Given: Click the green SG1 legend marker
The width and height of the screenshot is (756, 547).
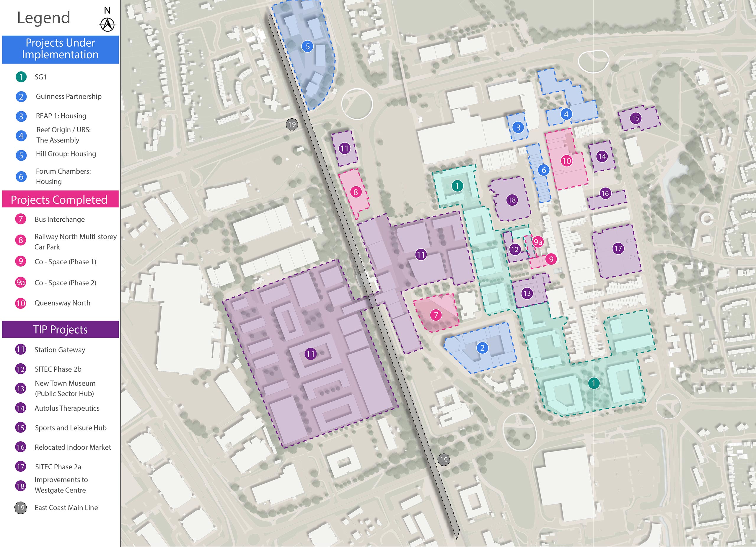Looking at the screenshot, I should (21, 77).
